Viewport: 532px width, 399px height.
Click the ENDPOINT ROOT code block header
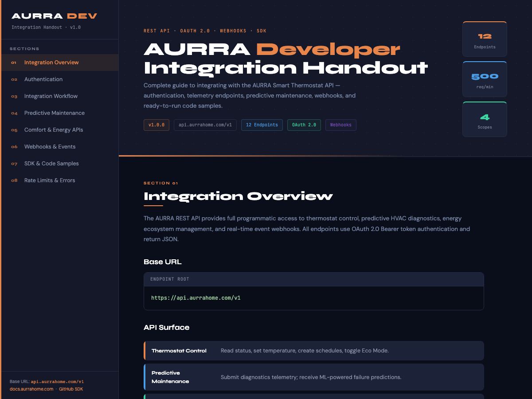tap(314, 279)
